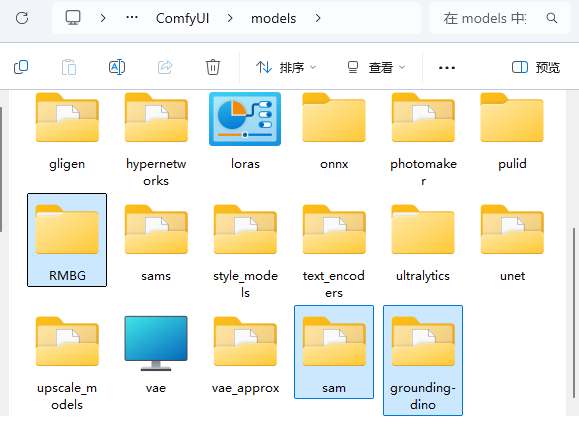
Task: Click the Share toolbar icon
Action: pyautogui.click(x=165, y=67)
